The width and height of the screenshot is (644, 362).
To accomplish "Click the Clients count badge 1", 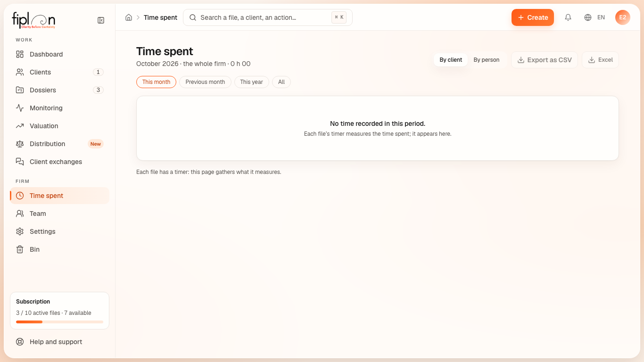I will click(98, 72).
